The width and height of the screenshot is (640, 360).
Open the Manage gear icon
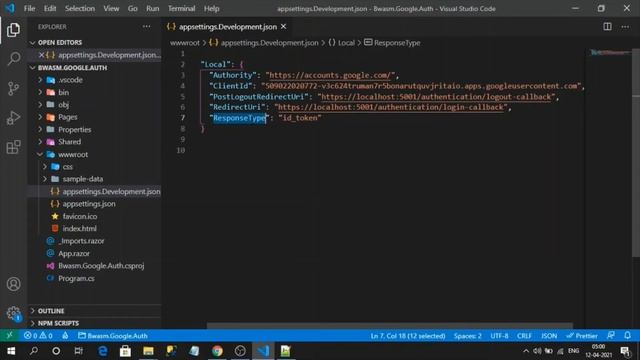[x=13, y=313]
